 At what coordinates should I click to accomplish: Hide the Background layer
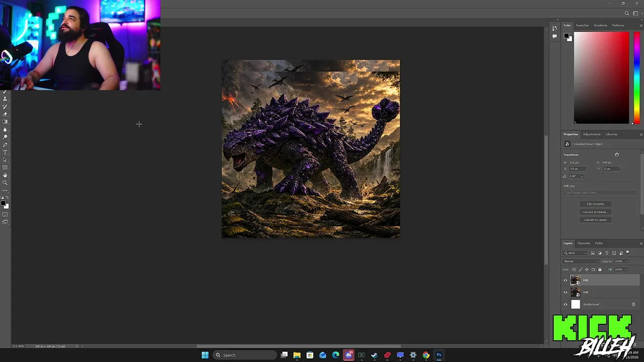pyautogui.click(x=566, y=305)
